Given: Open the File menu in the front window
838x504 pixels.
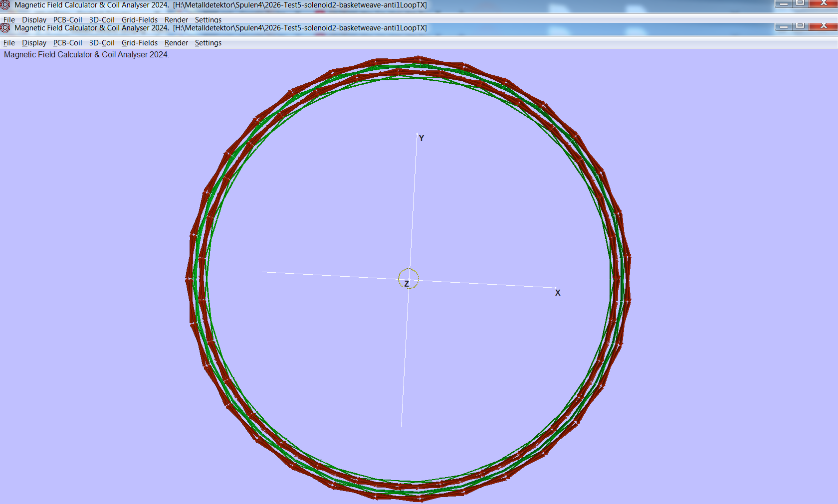Looking at the screenshot, I should [x=9, y=43].
